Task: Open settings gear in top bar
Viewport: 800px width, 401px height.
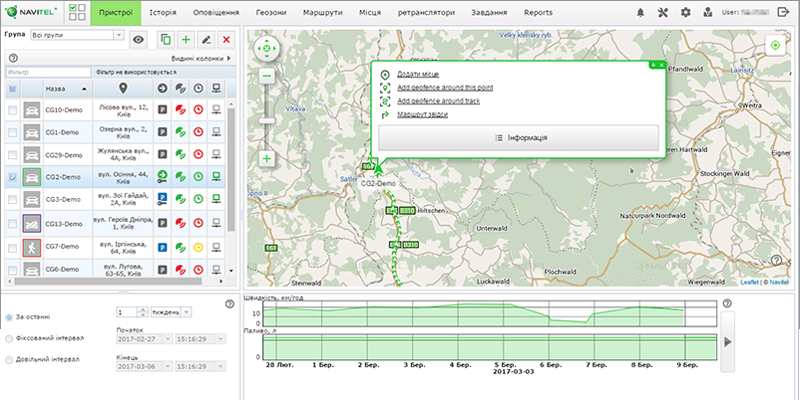Action: point(685,13)
